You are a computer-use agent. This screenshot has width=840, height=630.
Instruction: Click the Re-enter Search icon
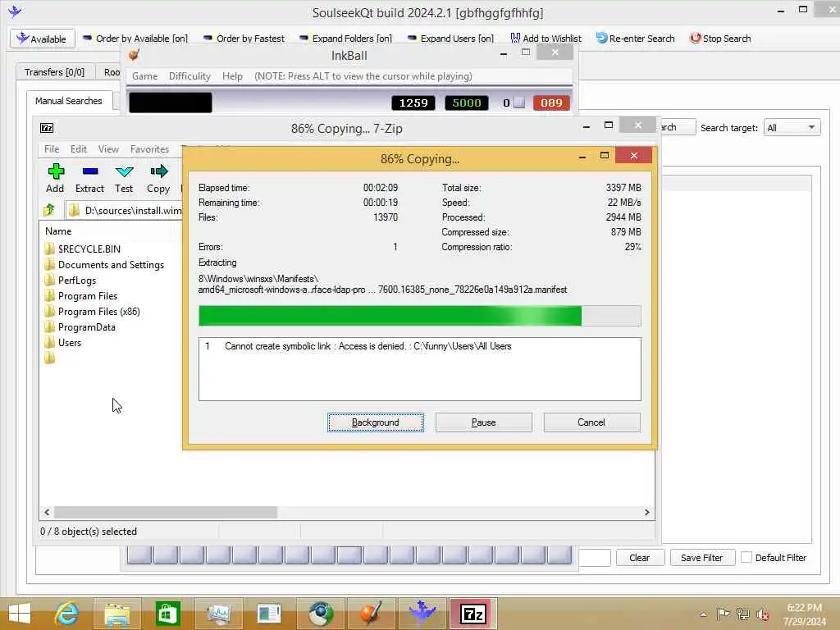tap(601, 38)
